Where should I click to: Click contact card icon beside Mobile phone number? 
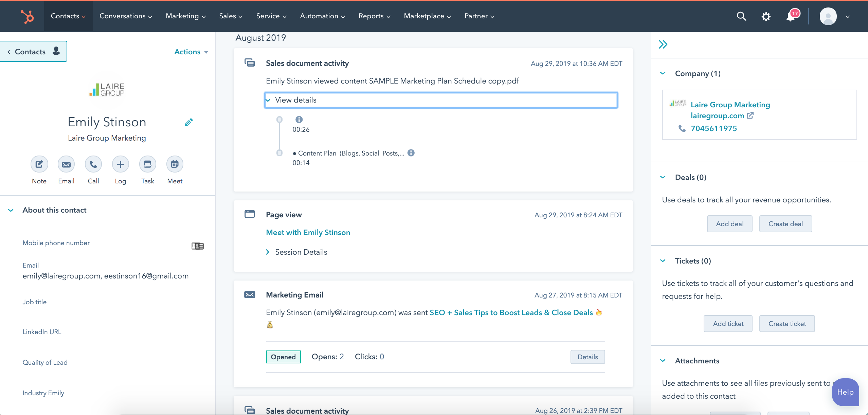coord(198,246)
